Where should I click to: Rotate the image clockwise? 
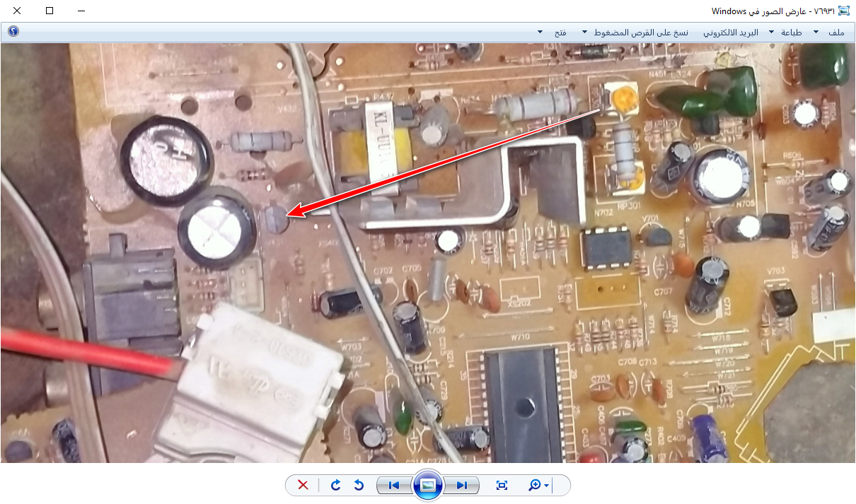click(x=336, y=485)
